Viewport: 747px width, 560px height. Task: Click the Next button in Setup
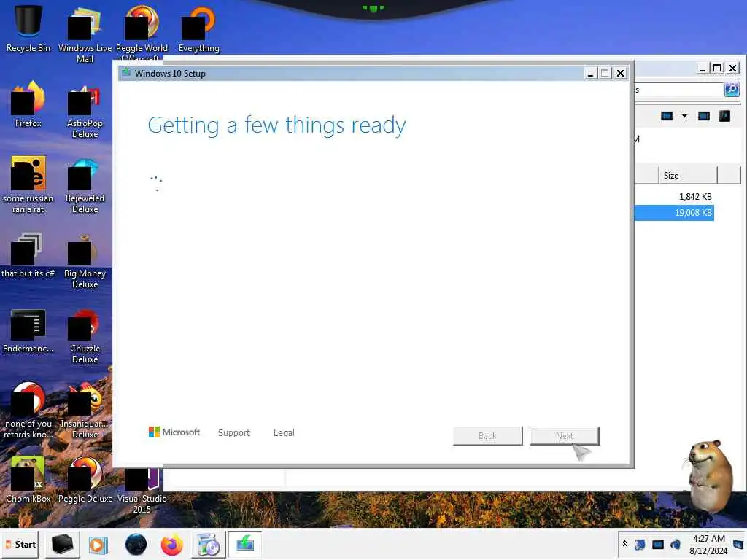point(564,436)
